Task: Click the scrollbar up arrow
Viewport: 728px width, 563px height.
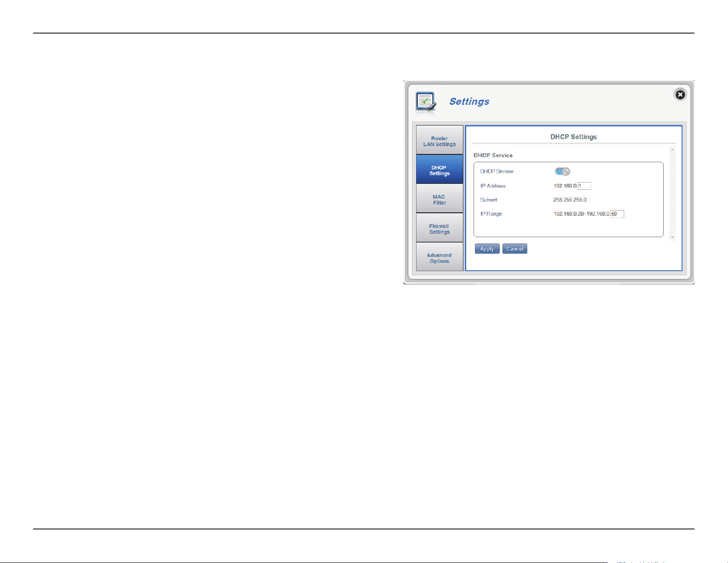Action: 672,150
